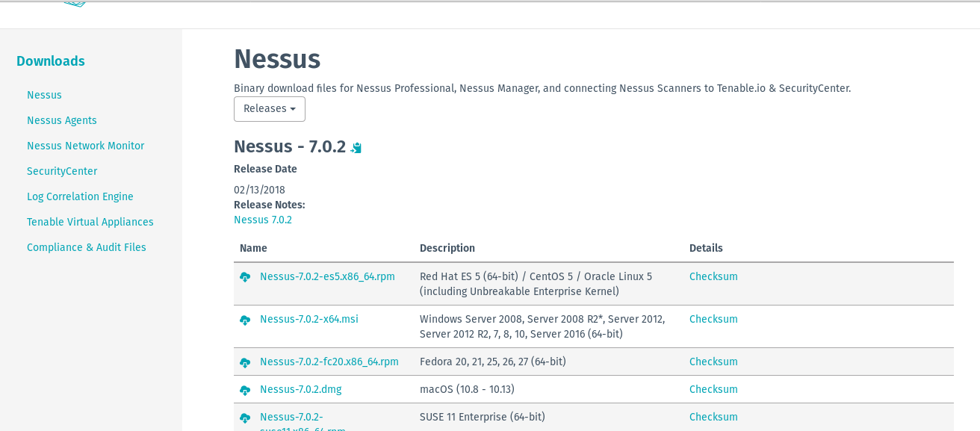Open Compliance & Audit Files page
Viewport: 980px width, 431px height.
[x=87, y=247]
